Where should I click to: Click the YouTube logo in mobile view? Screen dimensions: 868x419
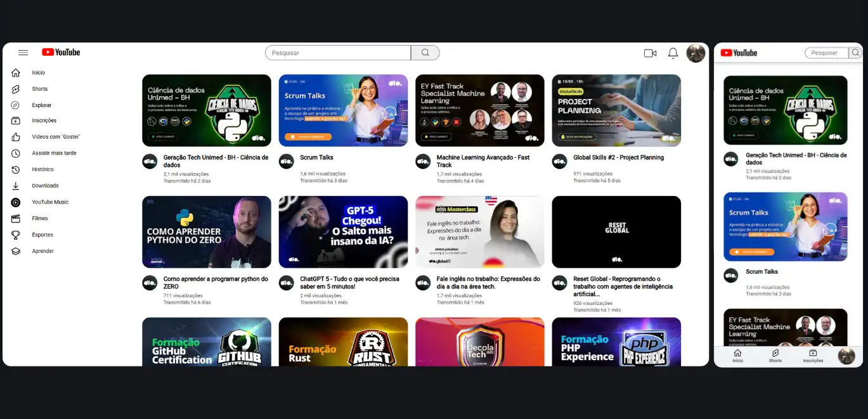(739, 53)
